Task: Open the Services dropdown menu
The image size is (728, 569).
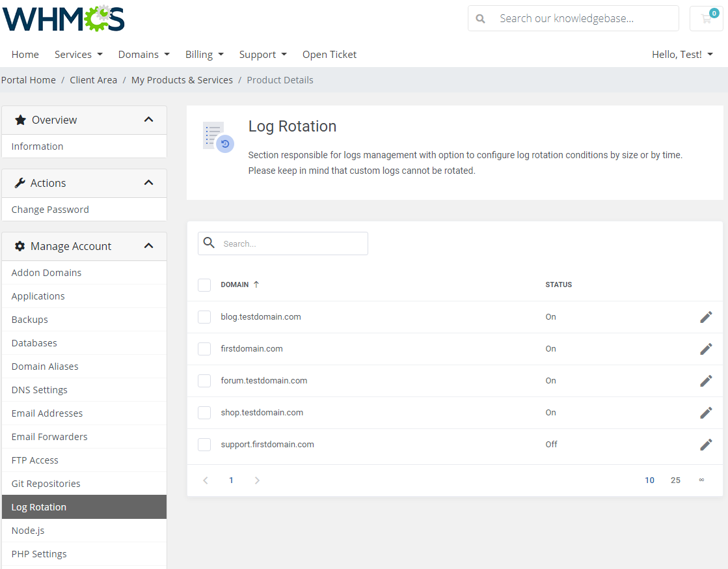Action: pos(79,54)
